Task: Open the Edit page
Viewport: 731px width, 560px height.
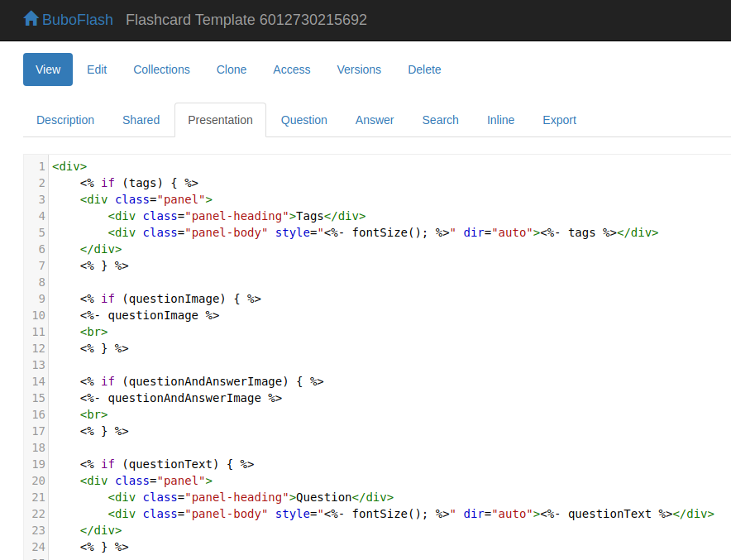Action: coord(97,69)
